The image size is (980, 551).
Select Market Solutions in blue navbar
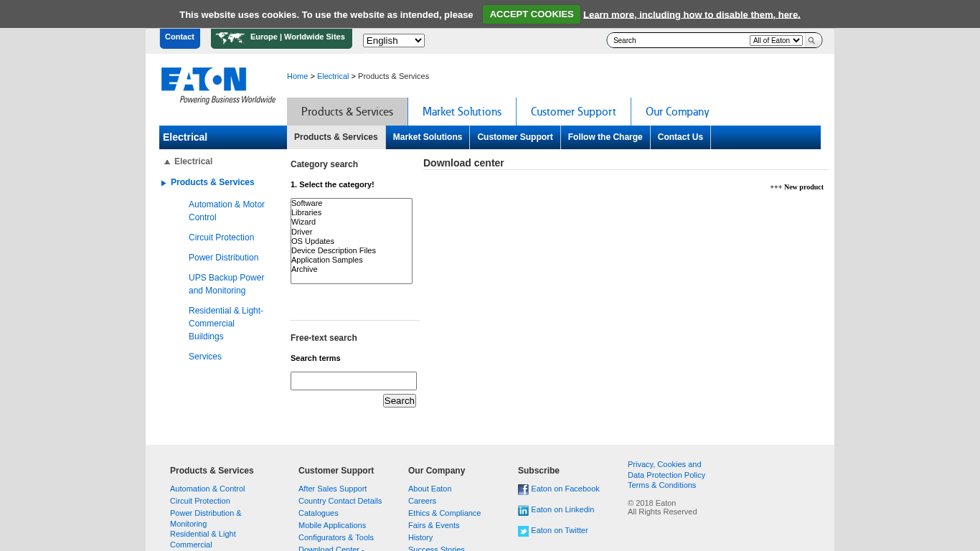428,137
